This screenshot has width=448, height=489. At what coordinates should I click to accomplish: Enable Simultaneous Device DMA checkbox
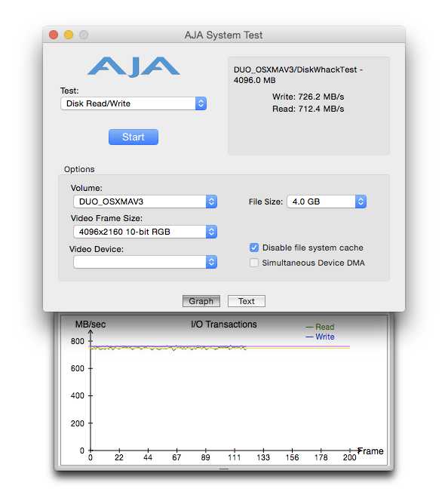(254, 263)
